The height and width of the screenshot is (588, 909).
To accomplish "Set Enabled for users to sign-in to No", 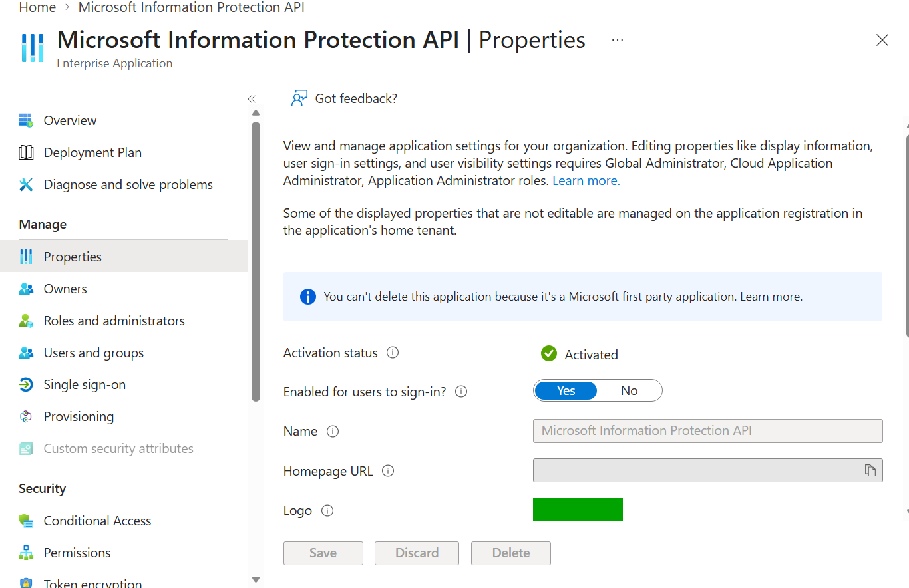I will [x=630, y=390].
